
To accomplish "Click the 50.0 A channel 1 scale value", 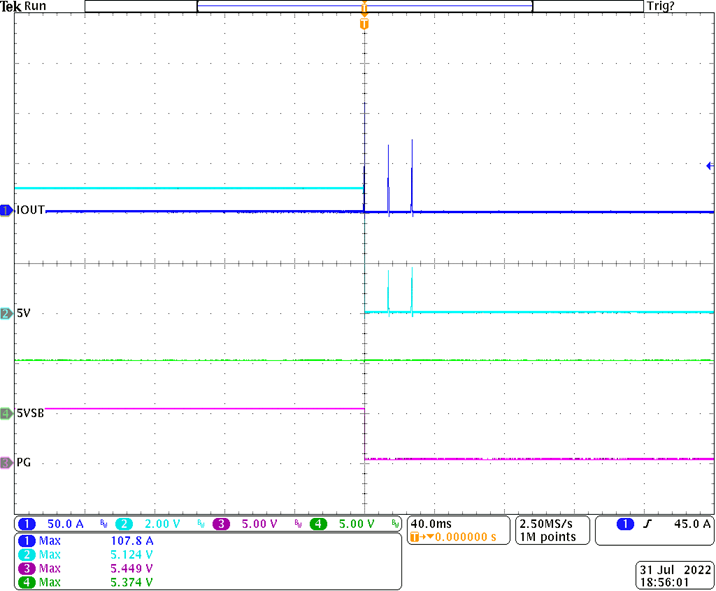I will 66,524.
